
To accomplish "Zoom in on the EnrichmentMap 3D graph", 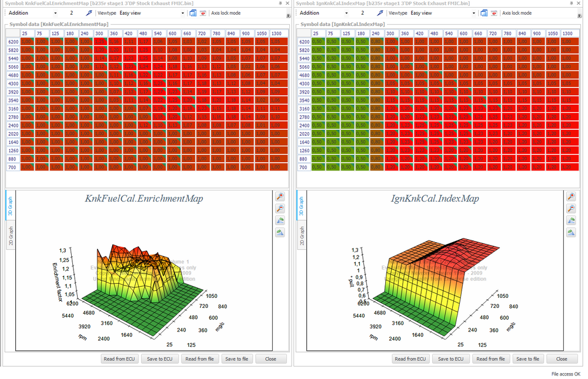I will [280, 196].
